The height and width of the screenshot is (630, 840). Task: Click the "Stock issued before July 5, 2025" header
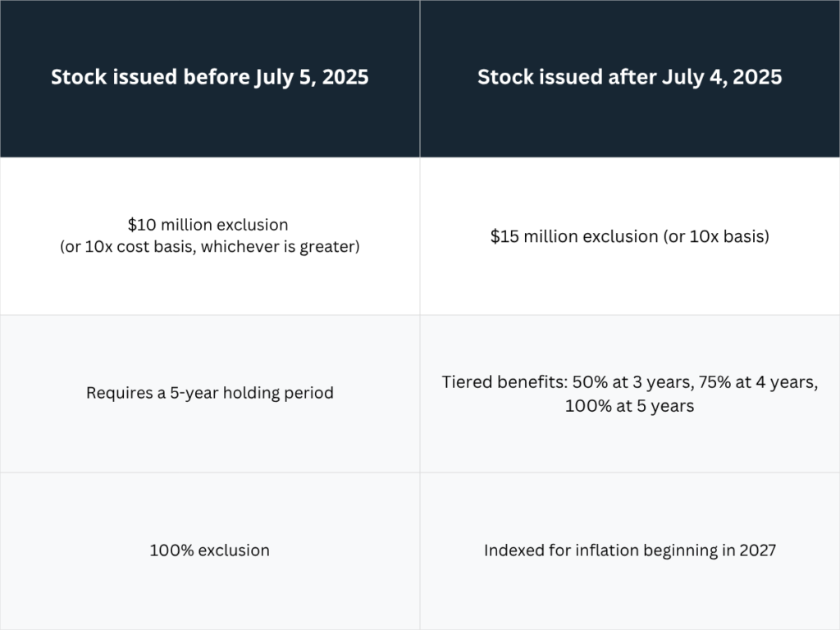209,77
